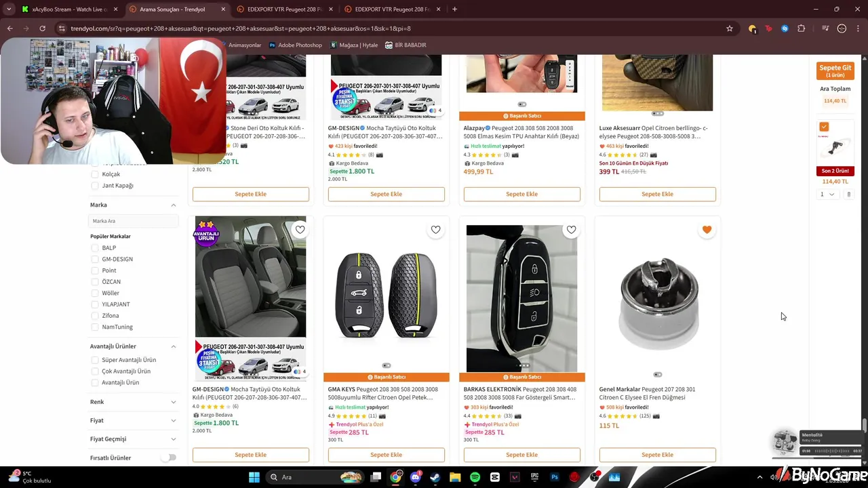Open Spotify from the taskbar
868x488 pixels.
[475, 477]
